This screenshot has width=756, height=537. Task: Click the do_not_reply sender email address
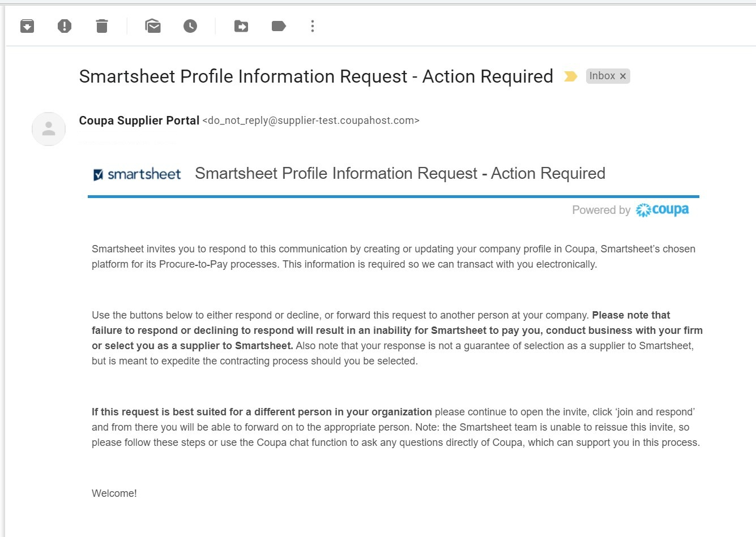[x=311, y=121]
